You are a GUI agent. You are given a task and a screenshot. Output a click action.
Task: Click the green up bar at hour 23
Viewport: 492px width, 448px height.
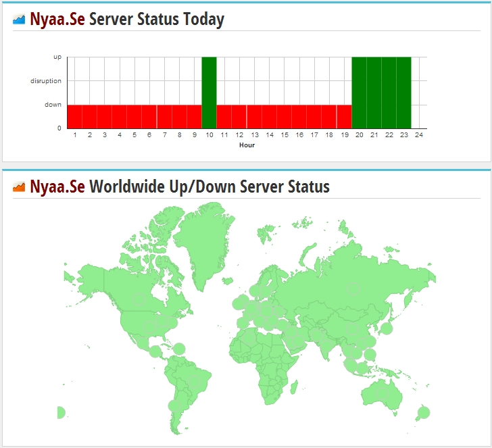(404, 93)
